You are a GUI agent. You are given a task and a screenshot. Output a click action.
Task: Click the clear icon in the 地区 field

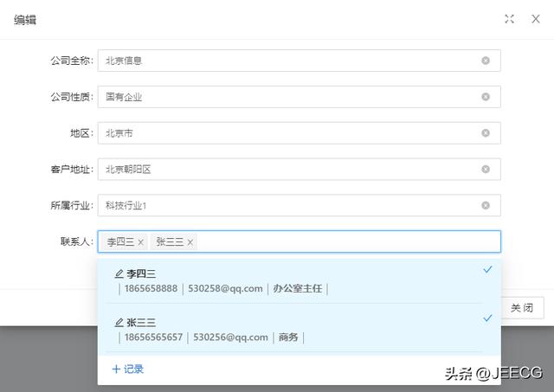pyautogui.click(x=486, y=133)
